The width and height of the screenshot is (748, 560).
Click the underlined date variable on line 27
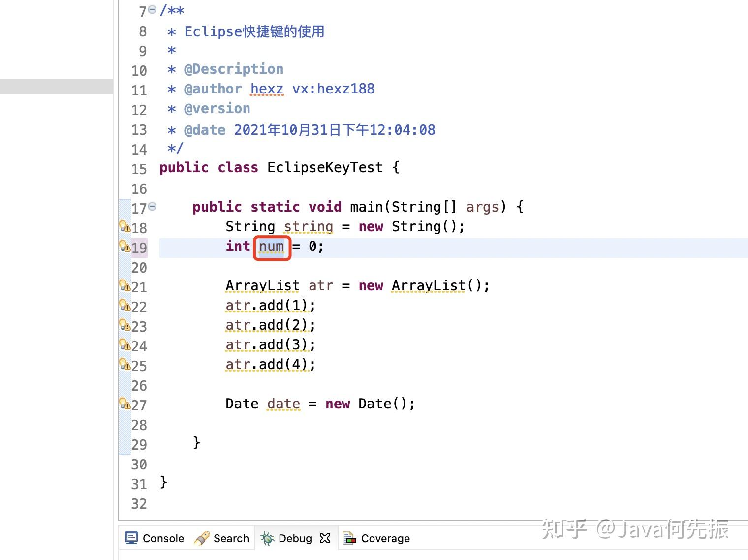tap(284, 404)
